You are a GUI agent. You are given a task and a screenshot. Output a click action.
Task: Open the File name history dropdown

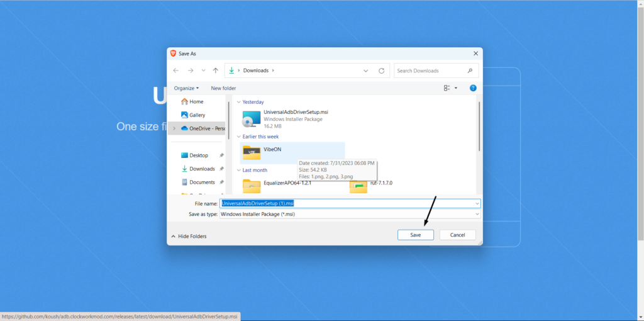477,203
